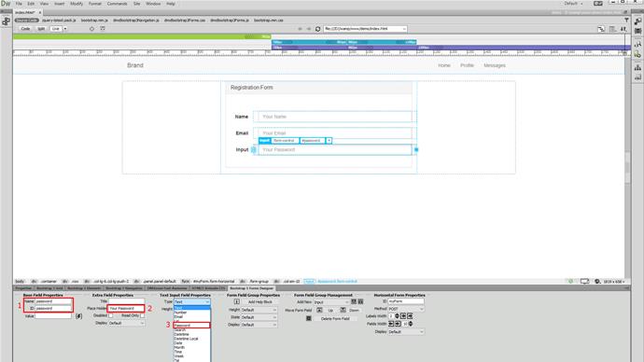Open the top right side panel icon
Image resolution: width=644 pixels, height=362 pixels.
pos(637,21)
